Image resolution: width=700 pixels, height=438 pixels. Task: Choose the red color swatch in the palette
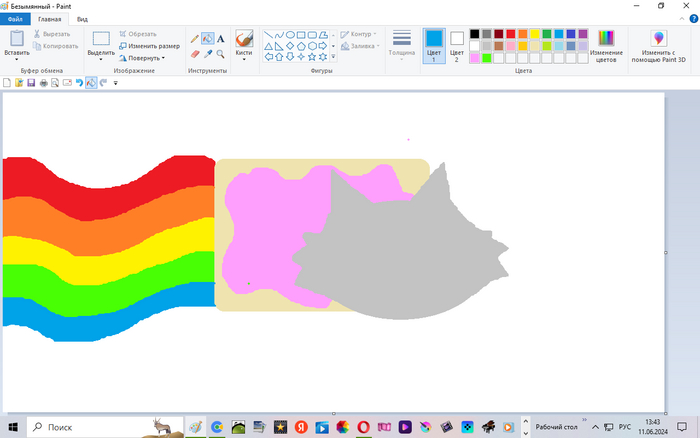(x=510, y=34)
